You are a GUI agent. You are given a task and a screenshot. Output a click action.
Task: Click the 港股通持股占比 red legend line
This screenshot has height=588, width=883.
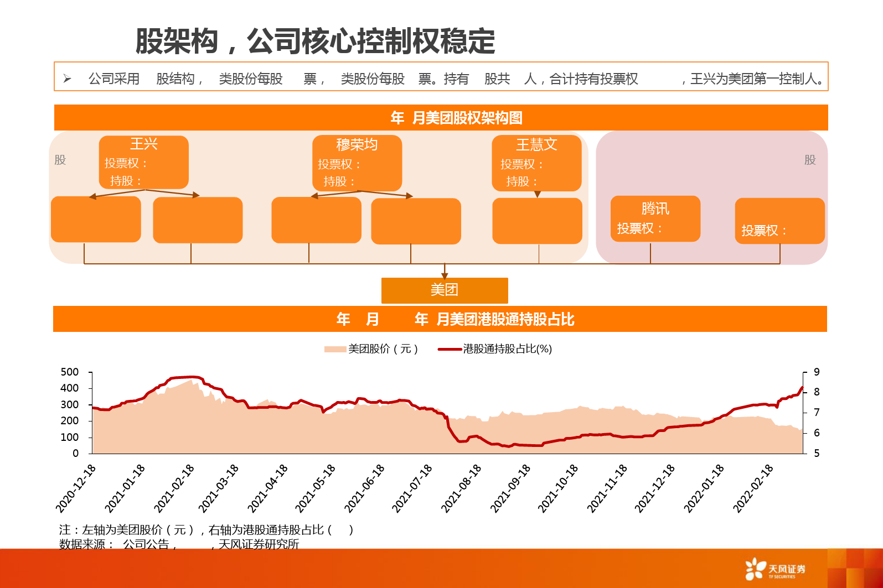(x=450, y=349)
